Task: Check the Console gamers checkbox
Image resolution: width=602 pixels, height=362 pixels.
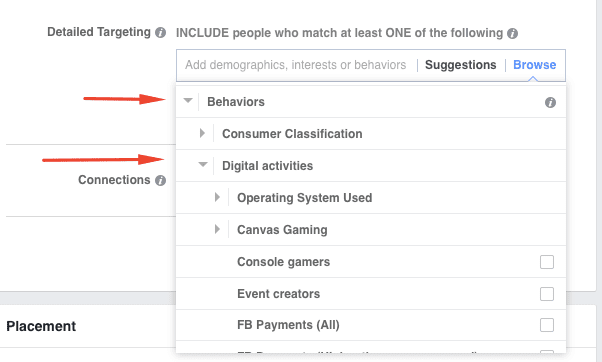Action: click(x=547, y=262)
